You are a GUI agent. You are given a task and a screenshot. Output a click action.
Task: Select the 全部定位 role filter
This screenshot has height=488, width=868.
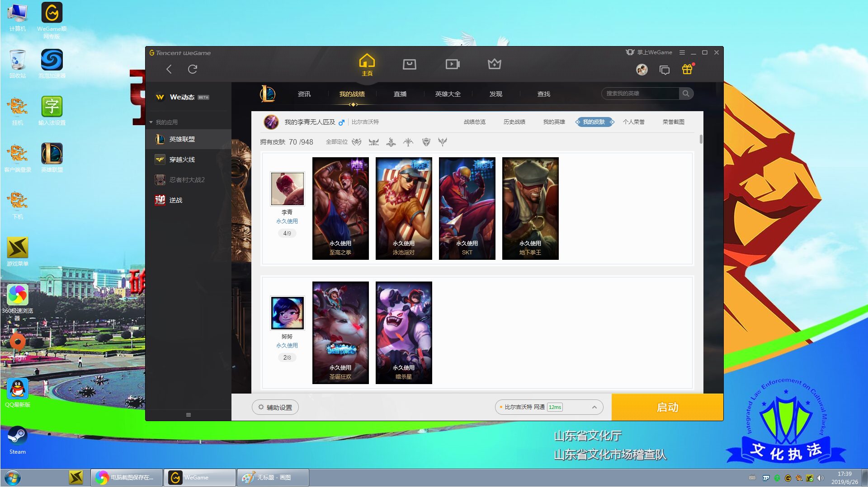click(x=337, y=142)
